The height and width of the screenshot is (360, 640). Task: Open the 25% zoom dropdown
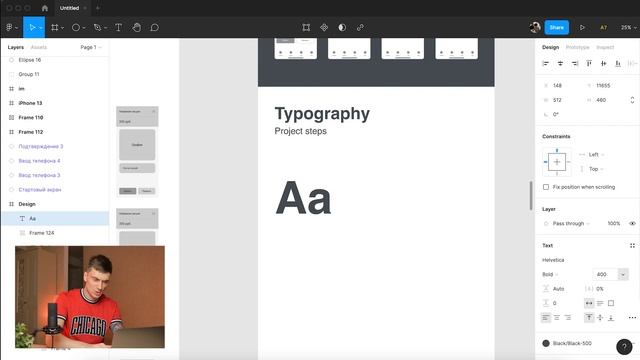(x=628, y=27)
